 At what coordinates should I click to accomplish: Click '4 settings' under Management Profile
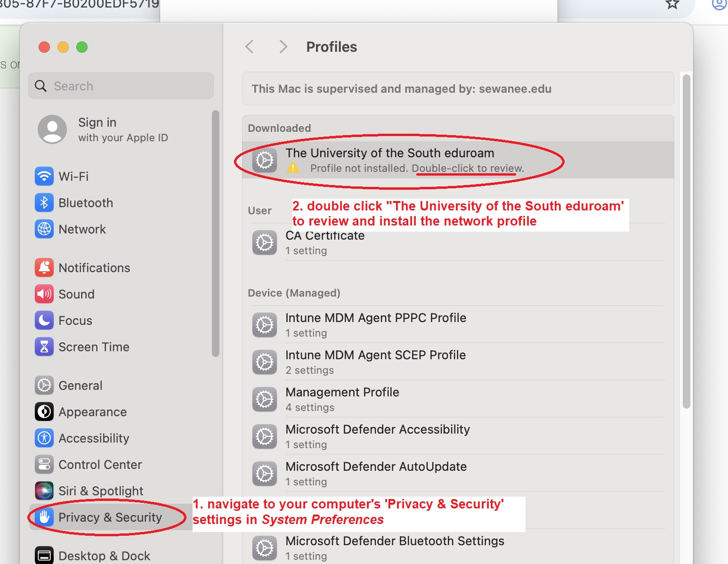tap(310, 407)
